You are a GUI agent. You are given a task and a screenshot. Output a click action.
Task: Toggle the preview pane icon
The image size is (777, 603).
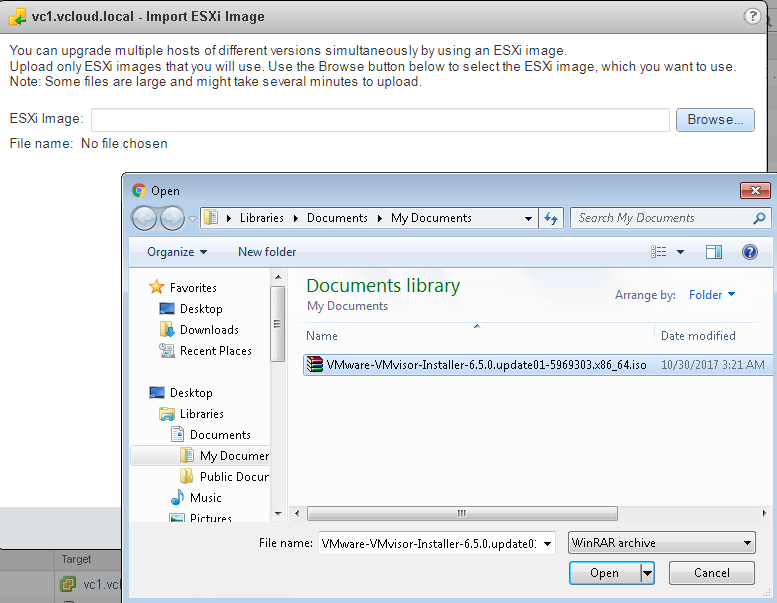tap(714, 252)
